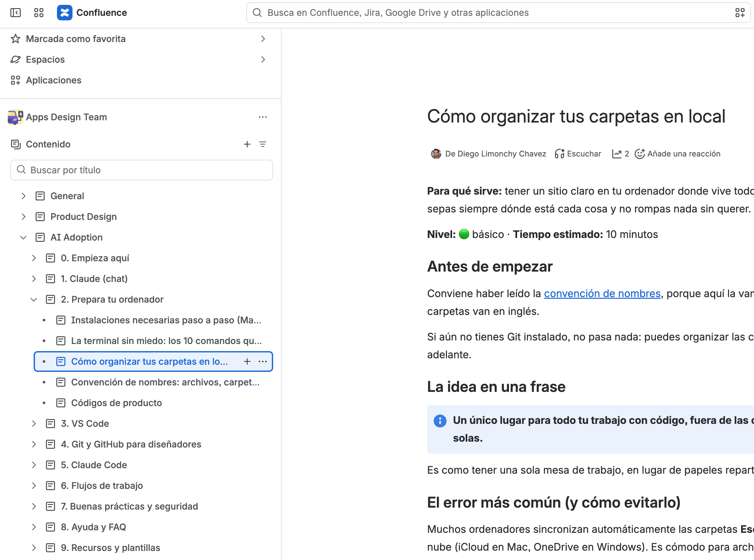Expand the Espacios chevron
Screen dimensions: 754x560
coord(263,59)
